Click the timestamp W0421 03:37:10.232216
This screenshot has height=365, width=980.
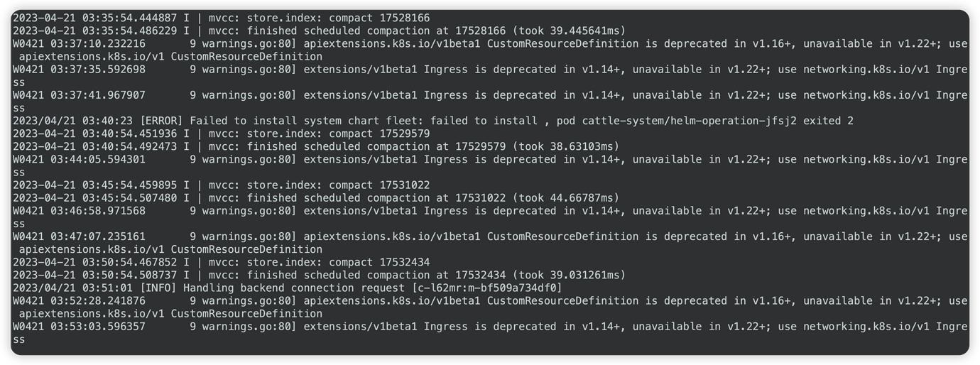coord(79,44)
